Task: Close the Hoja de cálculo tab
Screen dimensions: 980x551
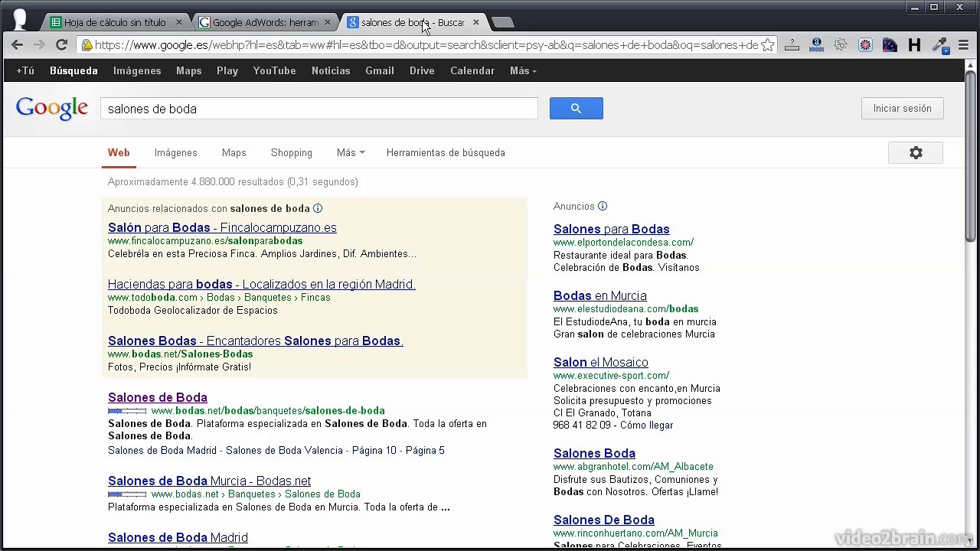Action: [179, 22]
